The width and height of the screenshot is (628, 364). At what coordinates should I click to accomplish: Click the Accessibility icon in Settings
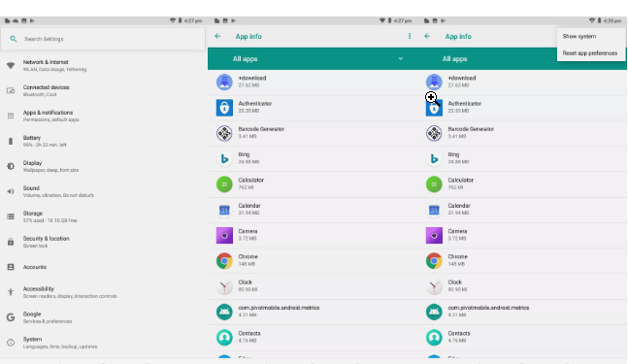[11, 292]
